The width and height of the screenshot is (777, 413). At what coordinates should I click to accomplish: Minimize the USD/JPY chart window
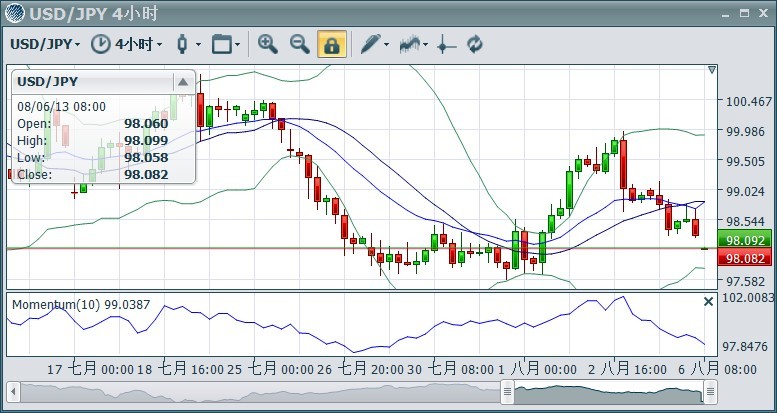[x=726, y=15]
